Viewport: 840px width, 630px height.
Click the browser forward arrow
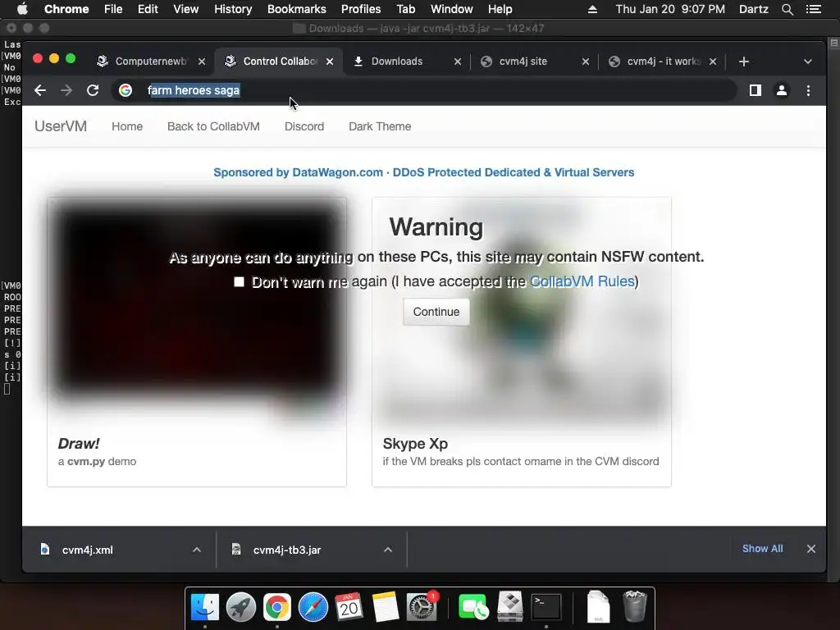(x=66, y=90)
